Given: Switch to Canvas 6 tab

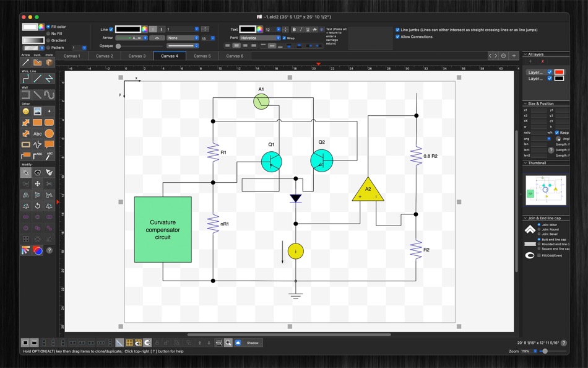Looking at the screenshot, I should click(235, 56).
